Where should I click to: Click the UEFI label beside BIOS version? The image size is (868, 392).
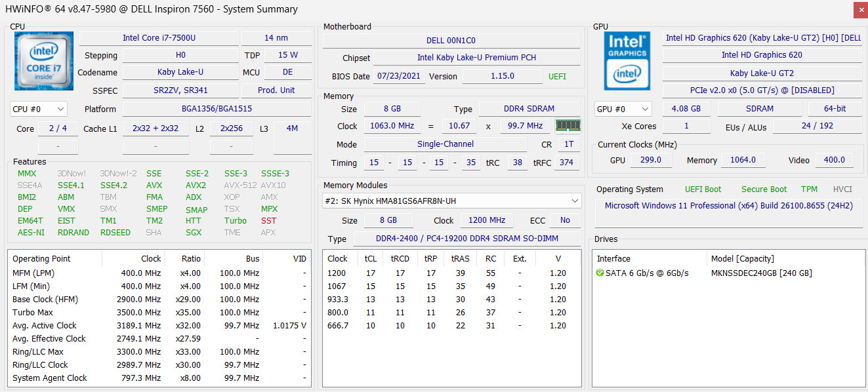(x=558, y=77)
